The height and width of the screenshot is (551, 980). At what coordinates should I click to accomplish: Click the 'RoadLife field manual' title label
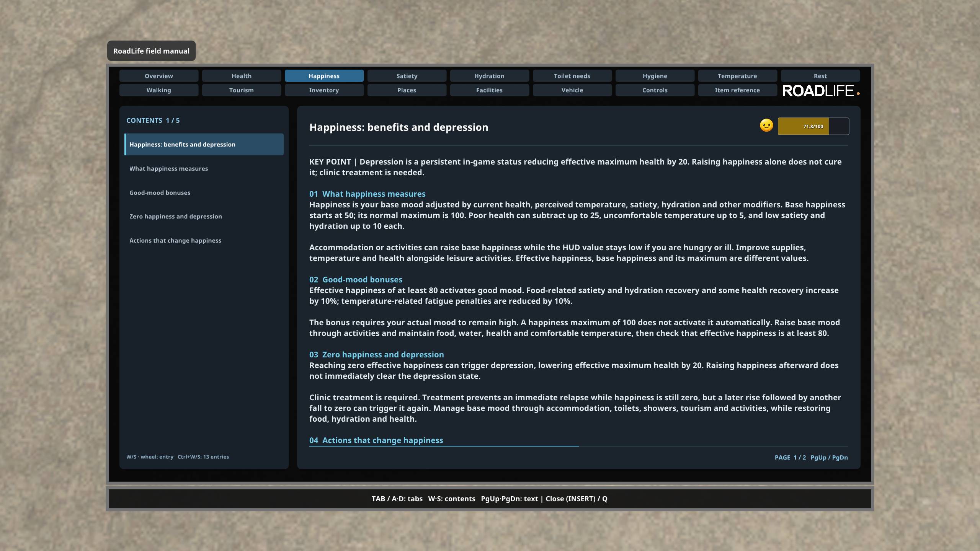pyautogui.click(x=151, y=51)
